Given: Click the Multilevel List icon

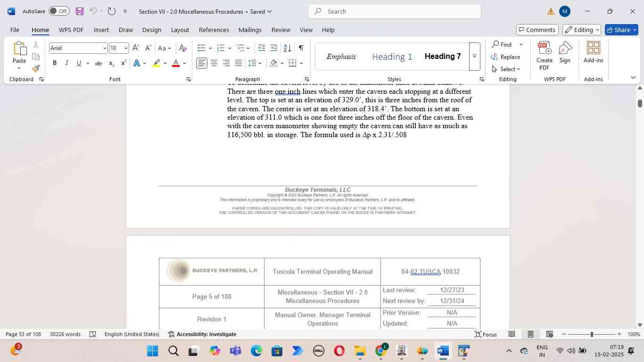Looking at the screenshot, I should point(240,48).
